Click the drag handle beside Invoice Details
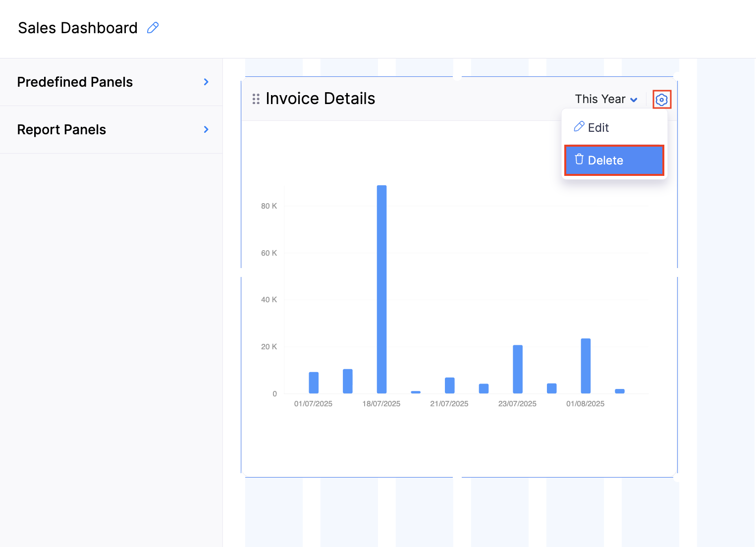This screenshot has height=547, width=756. (256, 99)
